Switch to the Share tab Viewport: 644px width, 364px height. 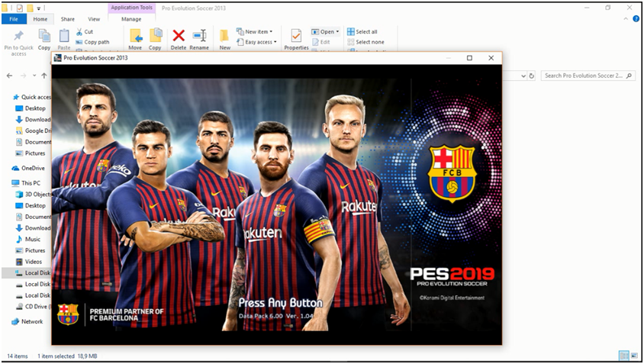68,19
